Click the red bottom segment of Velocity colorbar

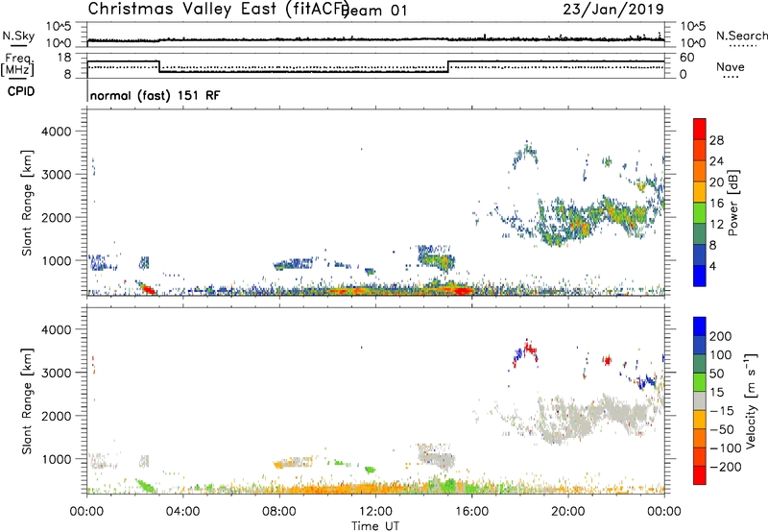700,475
